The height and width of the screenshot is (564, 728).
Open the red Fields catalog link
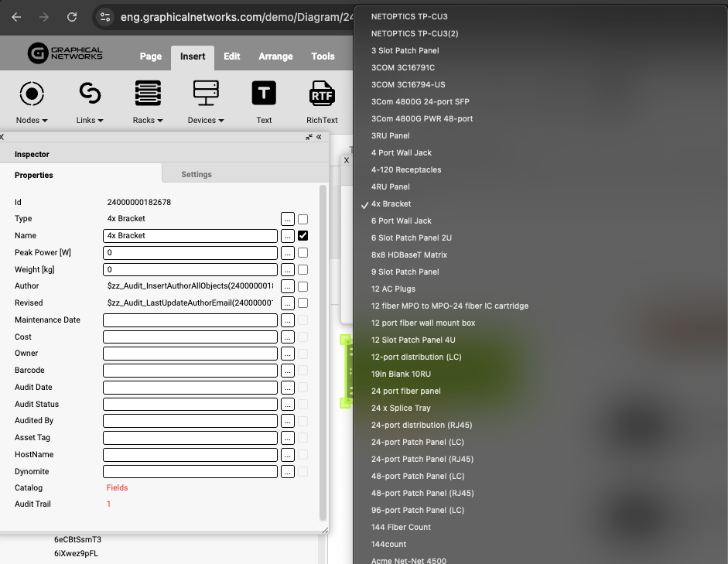tap(117, 488)
